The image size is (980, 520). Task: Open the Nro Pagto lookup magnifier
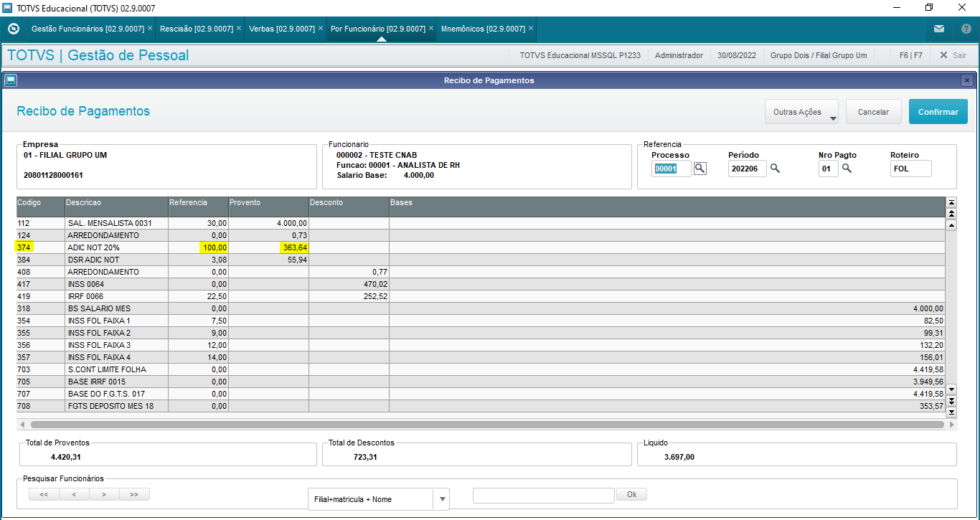(x=847, y=169)
